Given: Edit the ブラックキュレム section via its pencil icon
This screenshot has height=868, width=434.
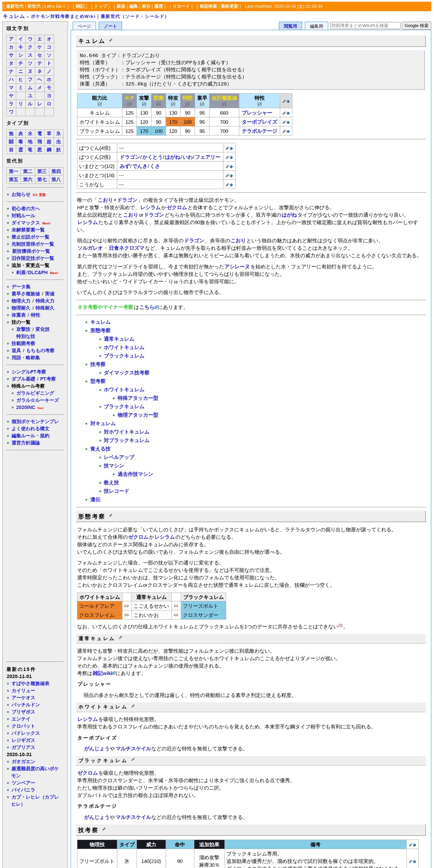Looking at the screenshot, I should [x=133, y=760].
